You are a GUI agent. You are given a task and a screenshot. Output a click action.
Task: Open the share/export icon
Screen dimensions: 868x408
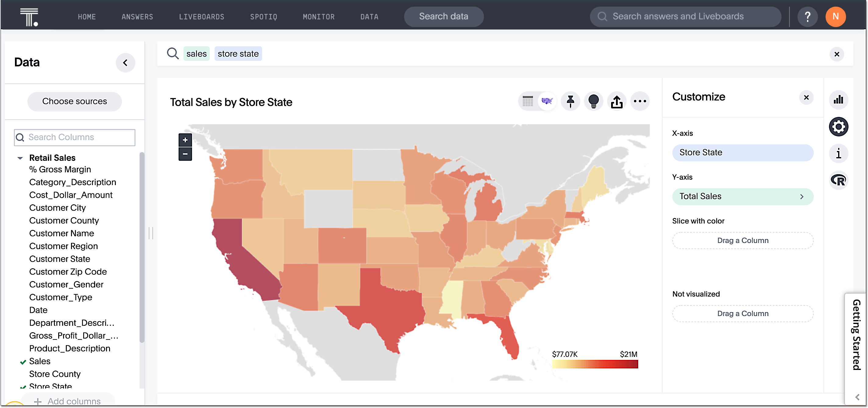pos(616,101)
